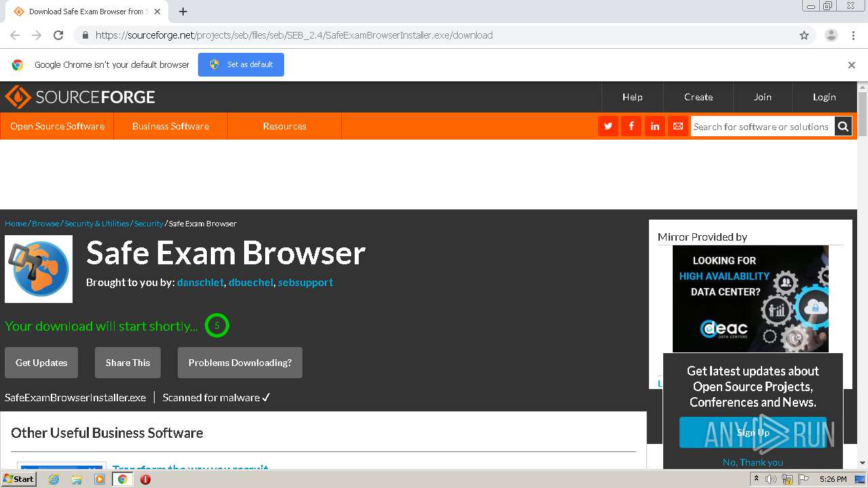
Task: Click the software search input field
Action: [762, 126]
